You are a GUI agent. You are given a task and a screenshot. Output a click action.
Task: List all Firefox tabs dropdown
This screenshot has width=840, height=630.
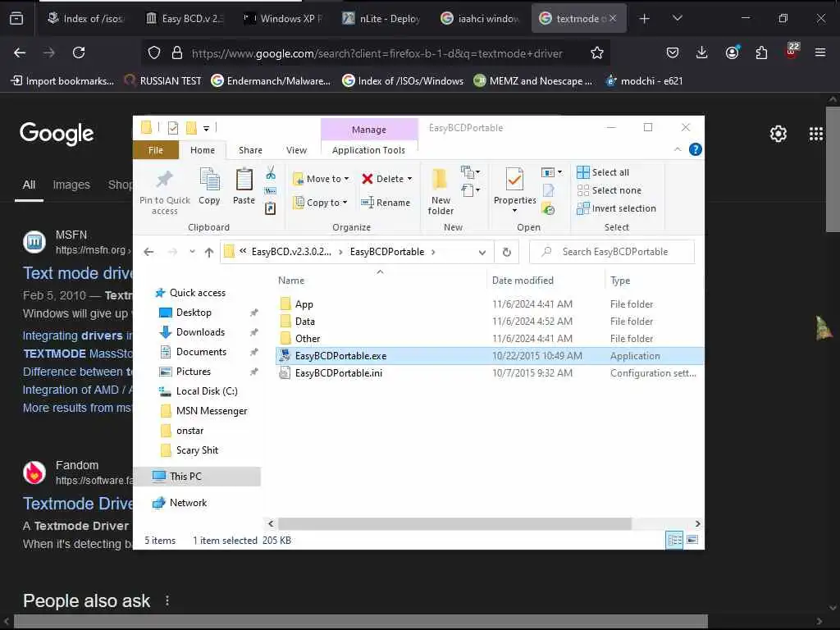tap(677, 19)
